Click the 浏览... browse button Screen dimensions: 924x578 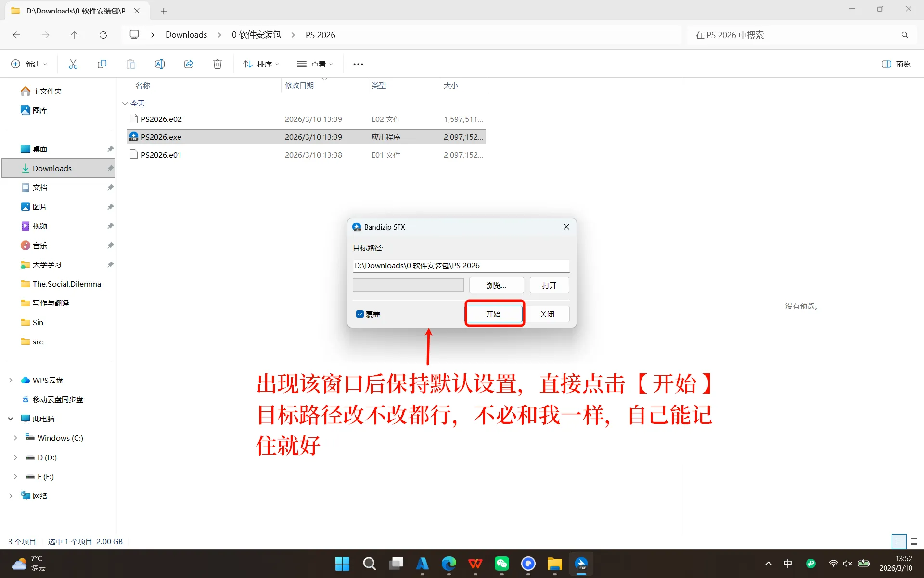(496, 285)
